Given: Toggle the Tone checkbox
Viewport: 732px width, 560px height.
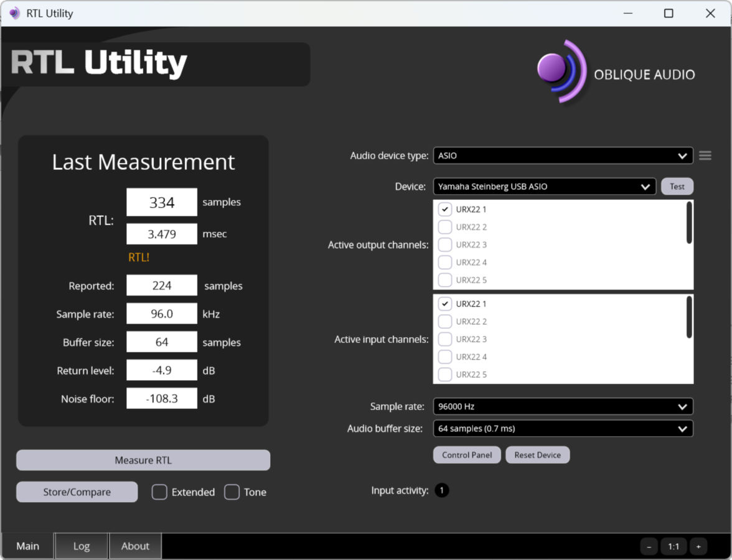Looking at the screenshot, I should tap(232, 492).
